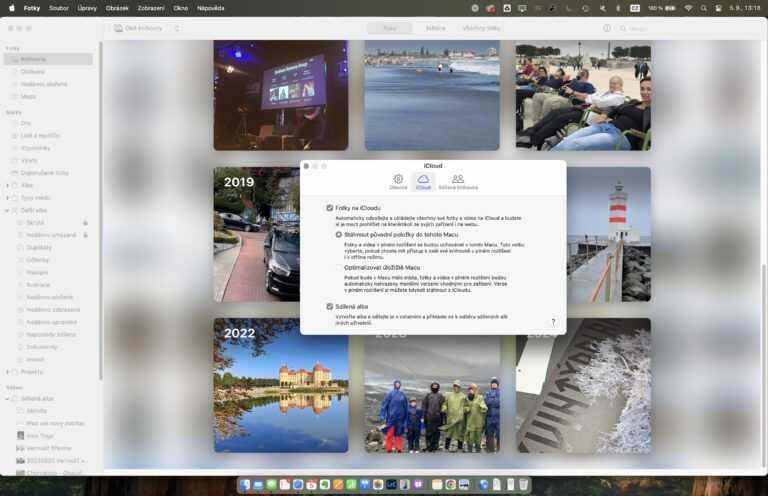Open the Sdílená knihovna settings tab
768x496 pixels.
point(458,182)
